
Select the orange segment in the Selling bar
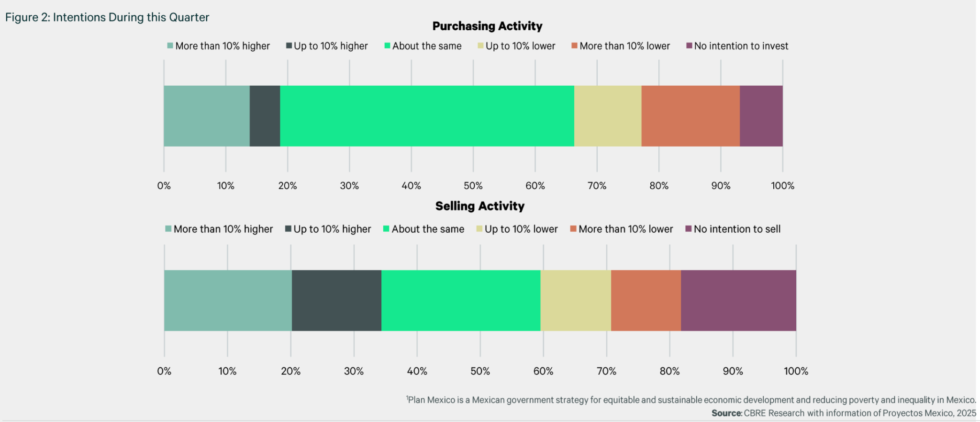click(x=646, y=300)
